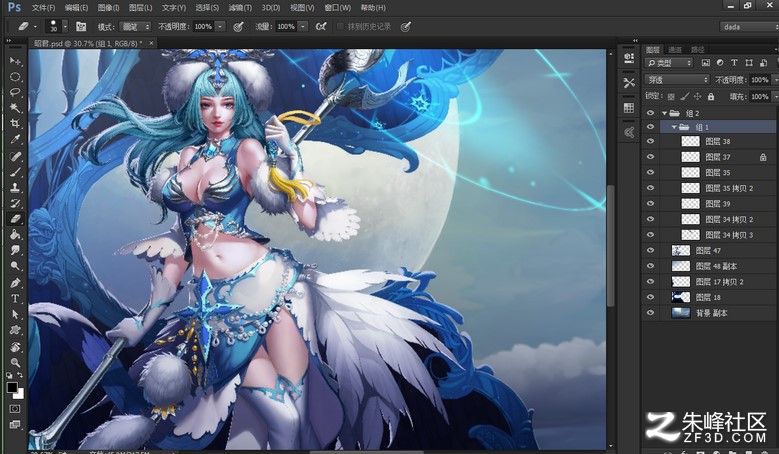Open the 滤镜(T) menu
The width and height of the screenshot is (779, 454).
[x=240, y=8]
